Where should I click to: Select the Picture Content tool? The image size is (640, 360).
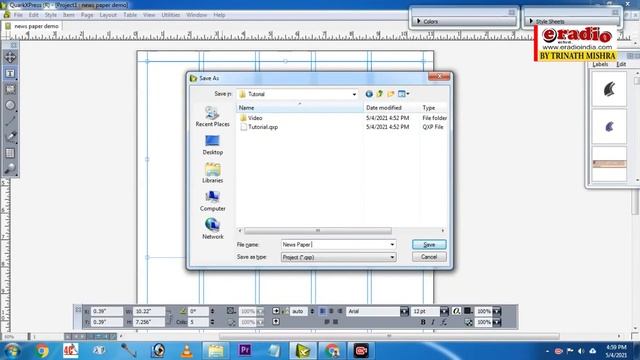click(x=10, y=89)
